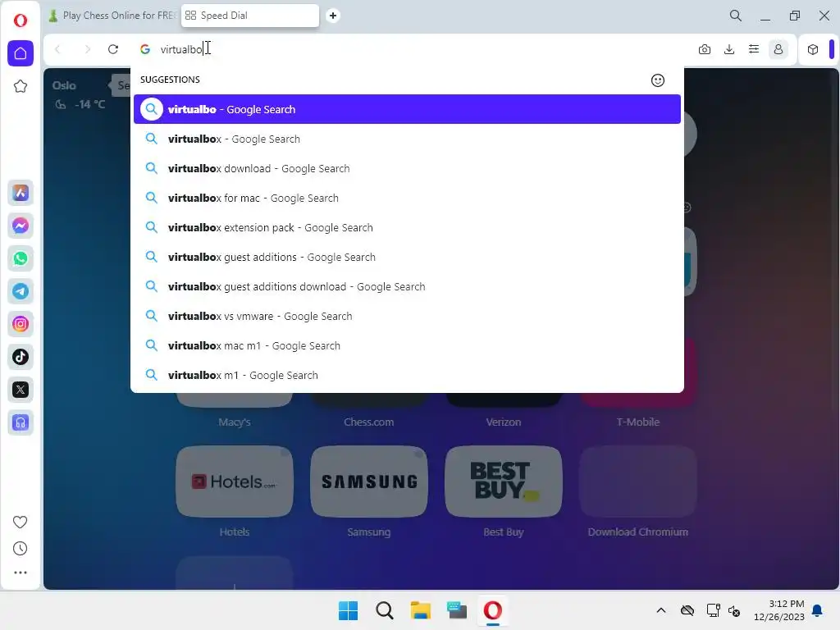Choose 'virtualbox m1' suggestion

(407, 375)
